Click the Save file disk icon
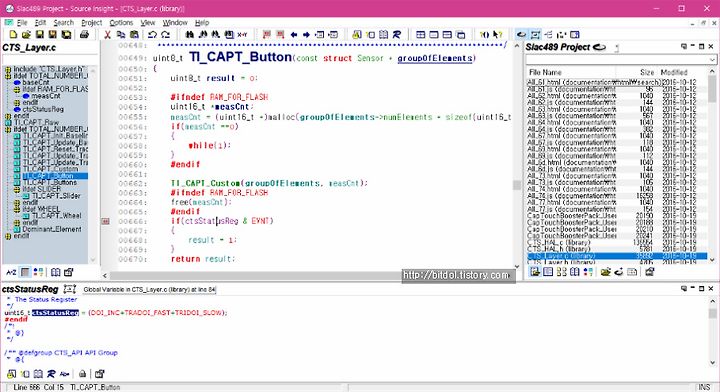This screenshot has height=392, width=720. (x=39, y=34)
